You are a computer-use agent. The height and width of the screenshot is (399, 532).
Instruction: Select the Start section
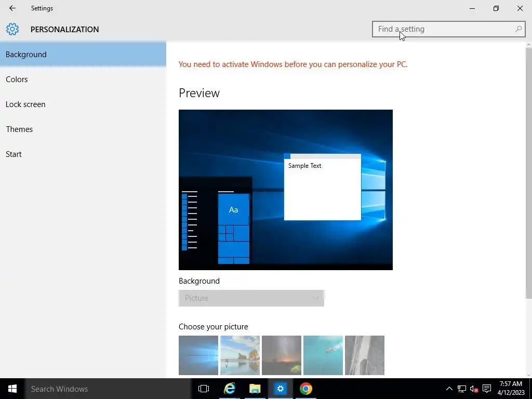83,154
